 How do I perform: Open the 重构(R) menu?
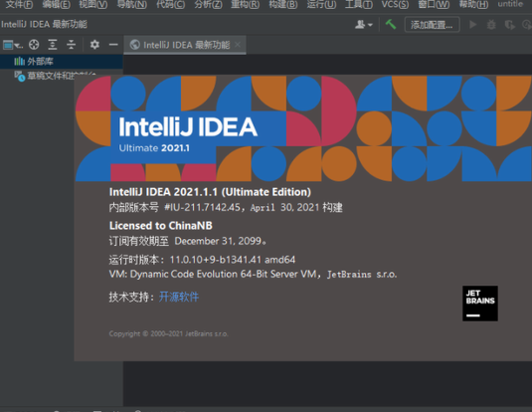pyautogui.click(x=246, y=4)
